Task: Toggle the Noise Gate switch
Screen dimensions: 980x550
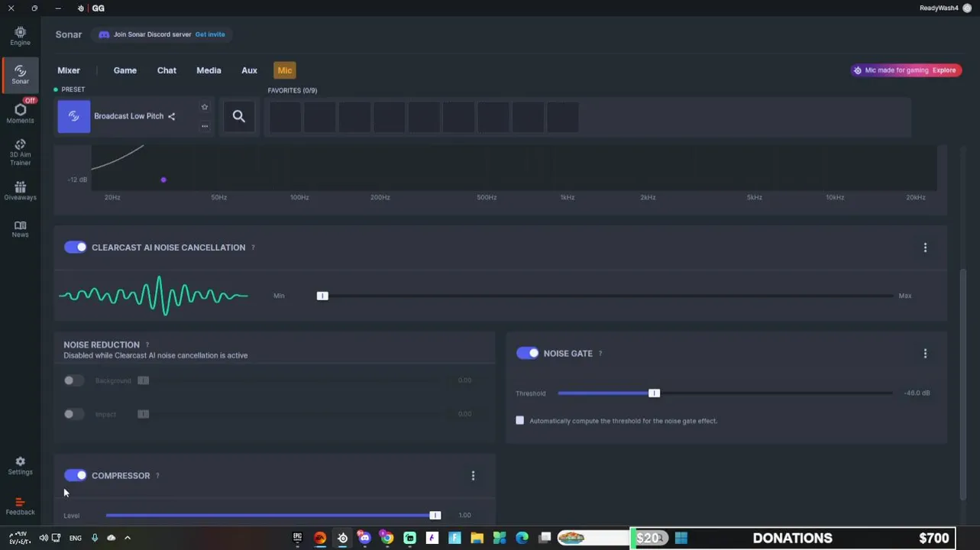Action: coord(527,353)
